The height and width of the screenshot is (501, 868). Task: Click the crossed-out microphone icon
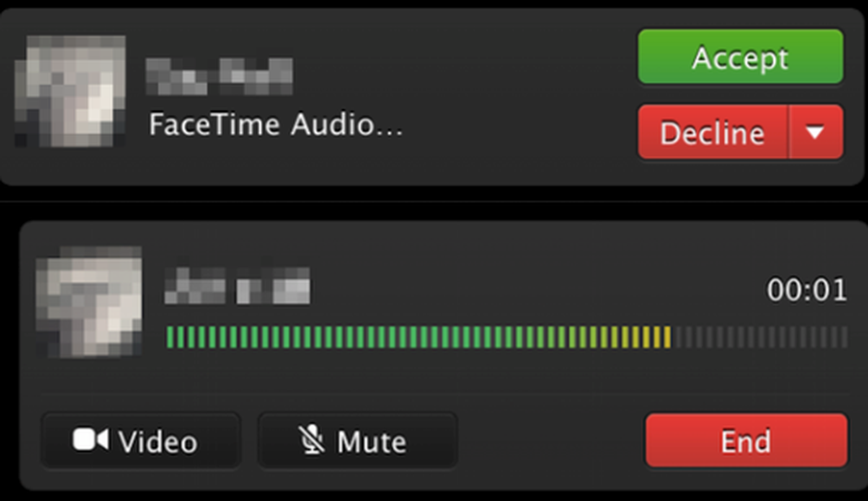310,441
